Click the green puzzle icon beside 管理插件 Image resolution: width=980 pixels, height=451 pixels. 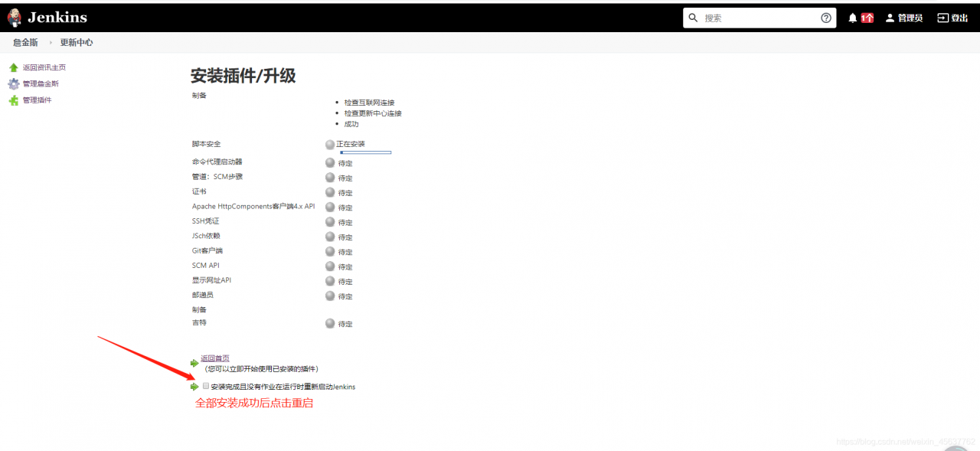[x=15, y=100]
